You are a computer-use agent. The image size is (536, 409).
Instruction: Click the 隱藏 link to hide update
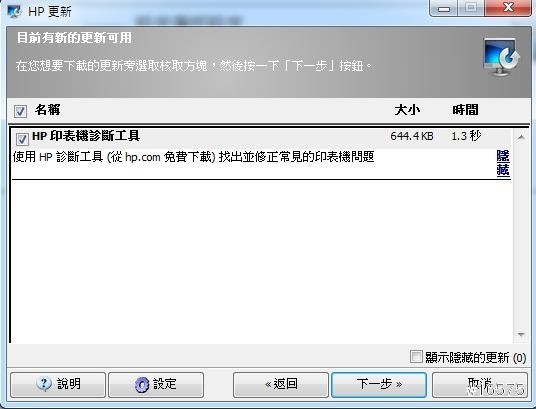coord(503,163)
